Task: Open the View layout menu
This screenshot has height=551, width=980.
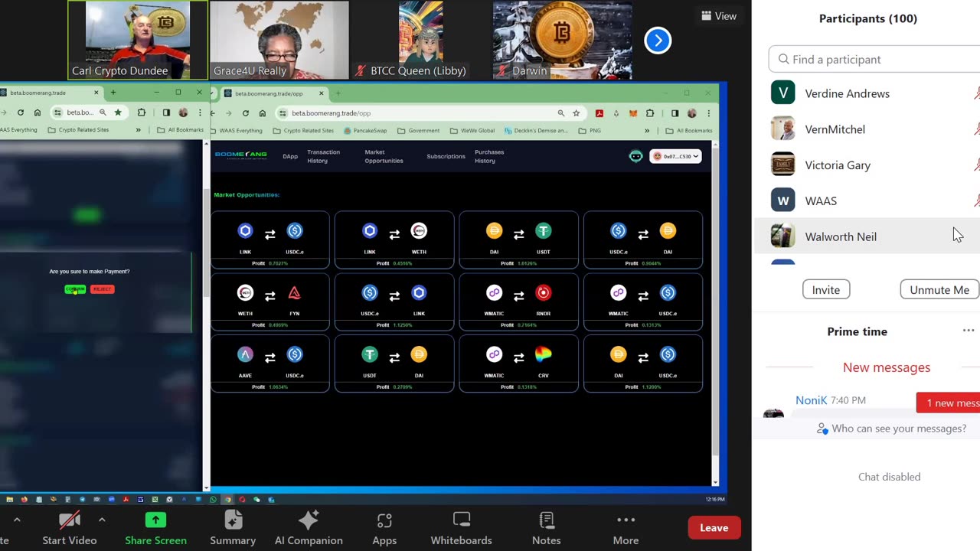Action: [719, 16]
